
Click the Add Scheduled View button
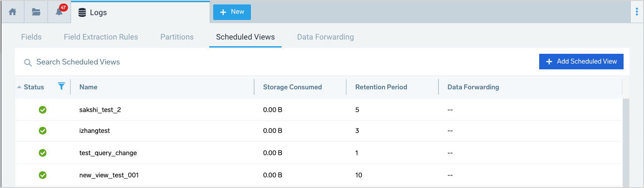(x=581, y=62)
